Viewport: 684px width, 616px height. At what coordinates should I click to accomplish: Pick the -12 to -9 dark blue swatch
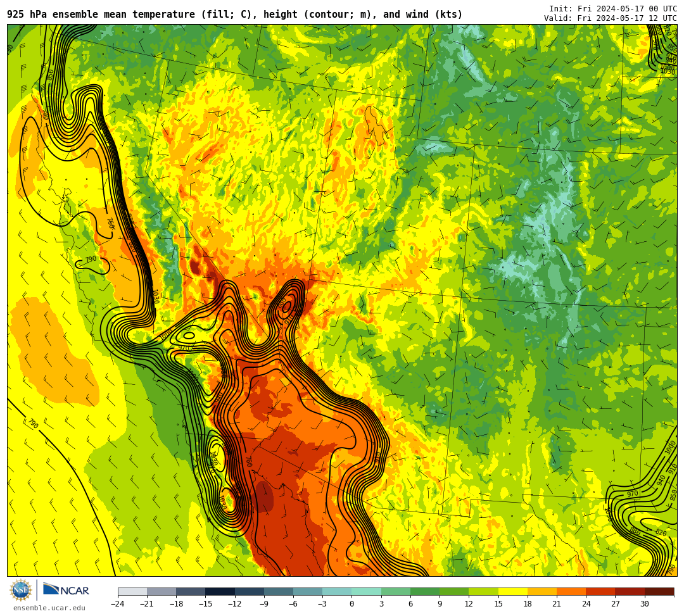click(250, 591)
